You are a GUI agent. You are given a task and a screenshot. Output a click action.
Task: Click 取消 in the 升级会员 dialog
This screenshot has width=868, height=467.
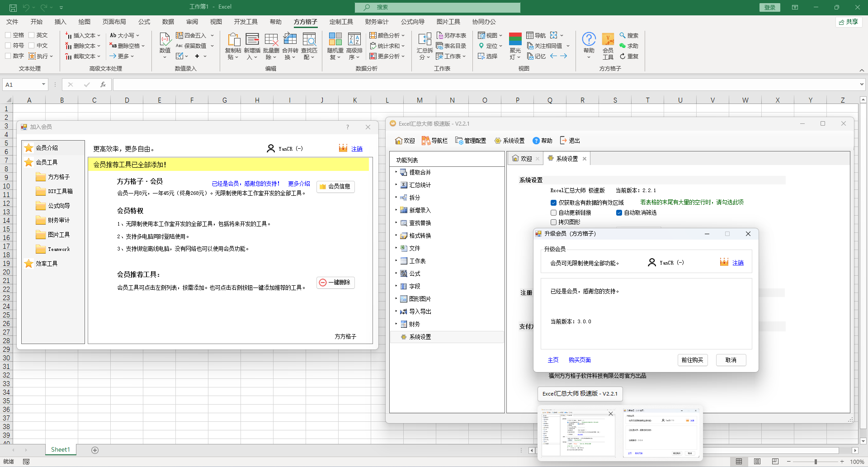click(x=731, y=360)
